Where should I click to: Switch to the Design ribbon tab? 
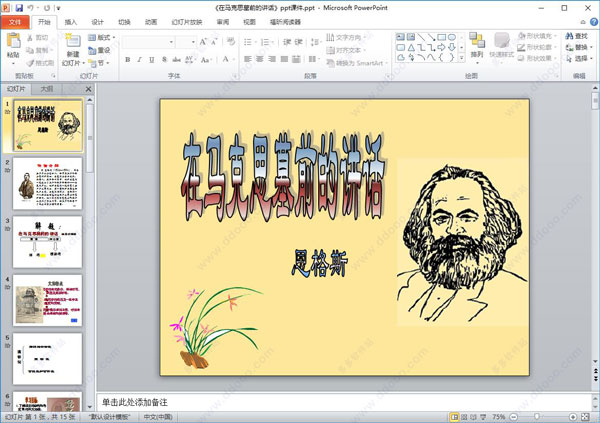(97, 22)
